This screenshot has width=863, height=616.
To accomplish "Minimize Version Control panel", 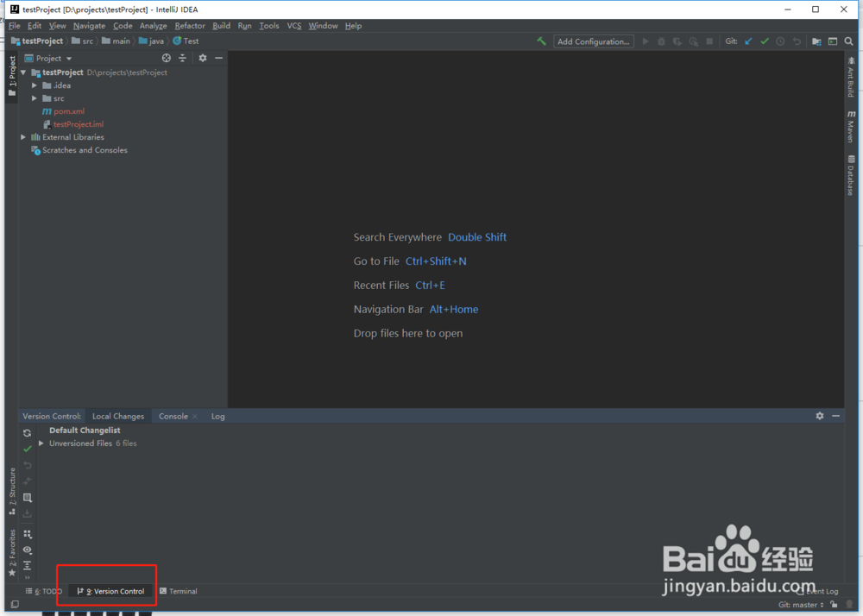I will 835,416.
